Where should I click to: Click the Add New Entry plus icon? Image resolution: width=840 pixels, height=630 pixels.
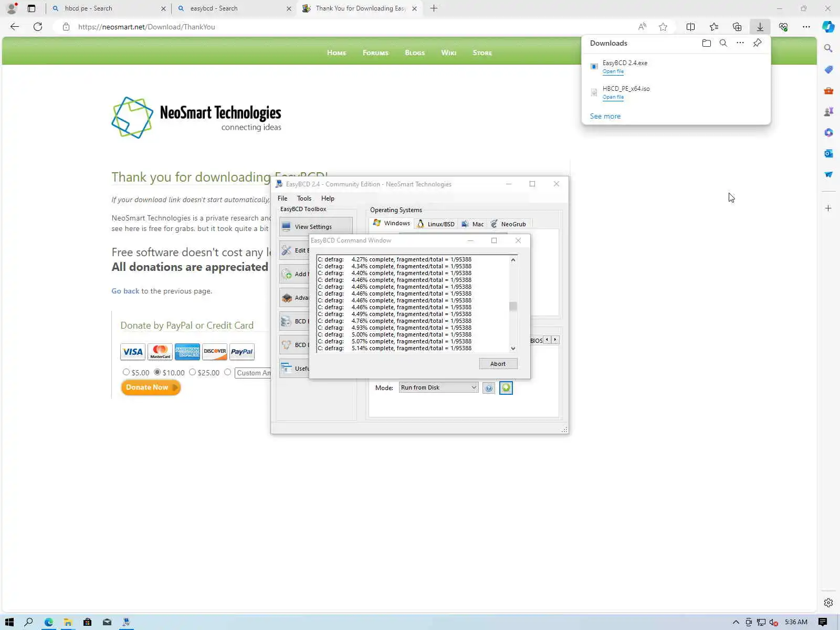pyautogui.click(x=286, y=274)
